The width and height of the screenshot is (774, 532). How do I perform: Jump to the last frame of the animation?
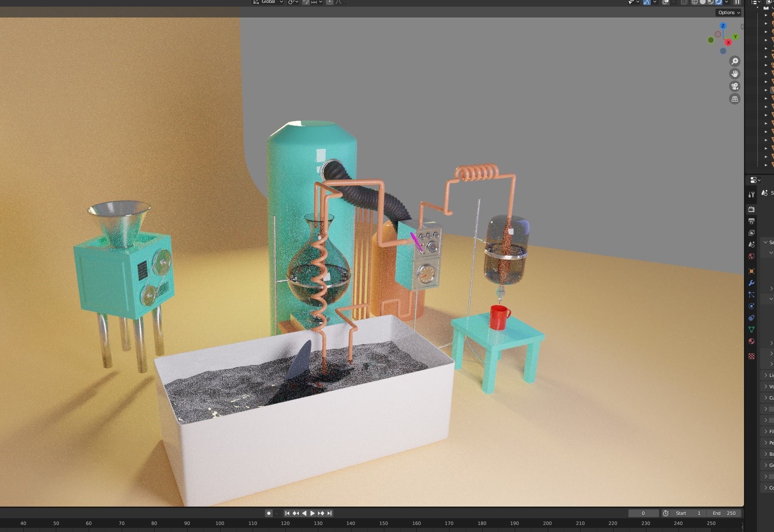330,513
